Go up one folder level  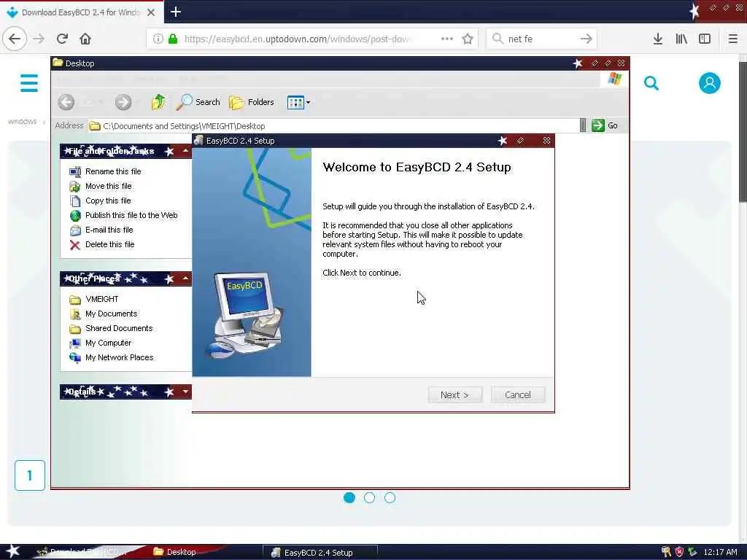click(x=158, y=102)
